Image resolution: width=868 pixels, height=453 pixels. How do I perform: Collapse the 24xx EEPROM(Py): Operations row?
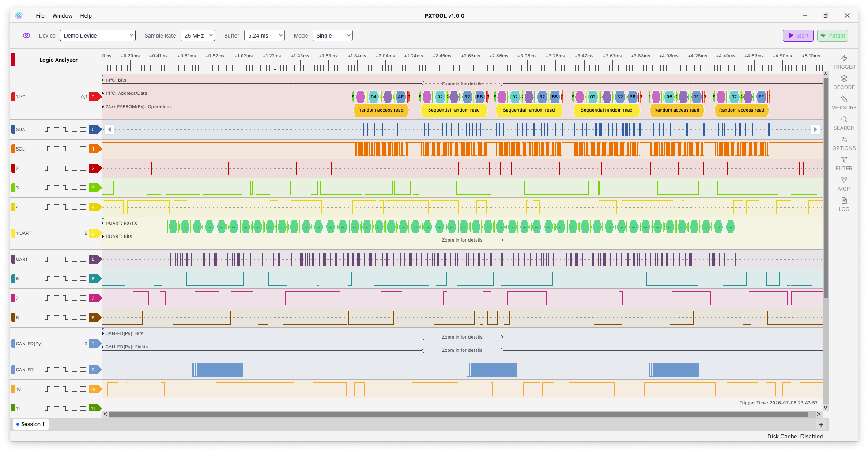(x=103, y=106)
